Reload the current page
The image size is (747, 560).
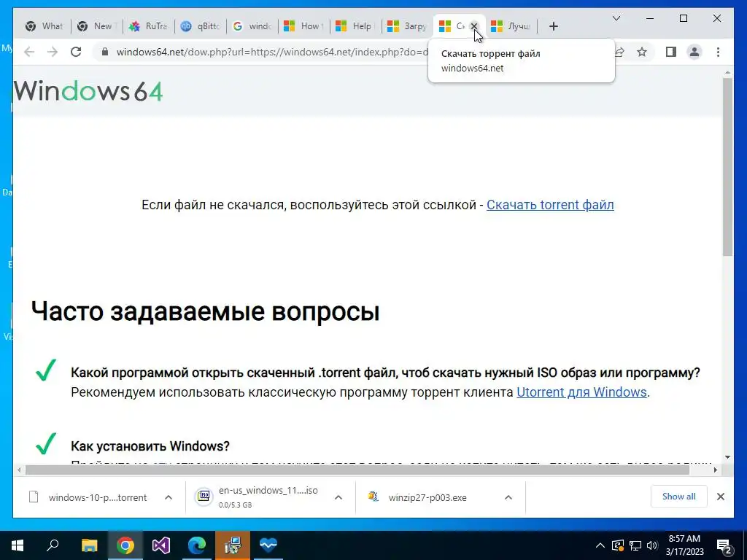point(76,52)
